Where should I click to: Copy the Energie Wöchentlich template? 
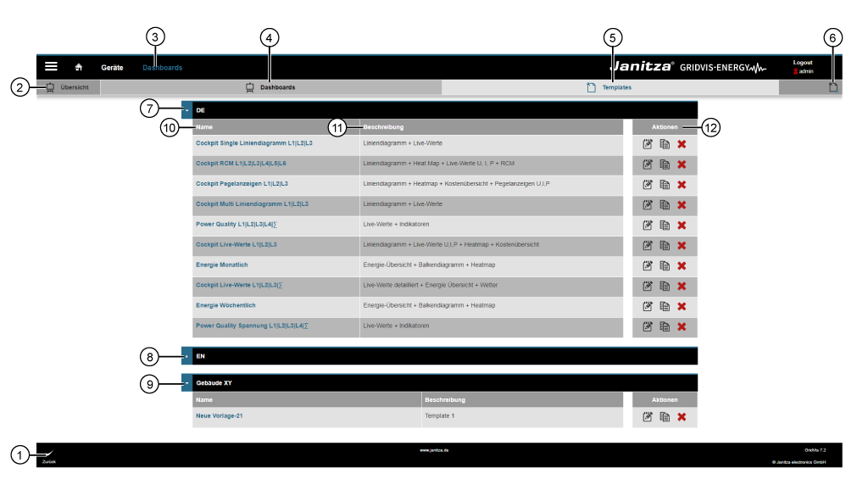coord(665,306)
